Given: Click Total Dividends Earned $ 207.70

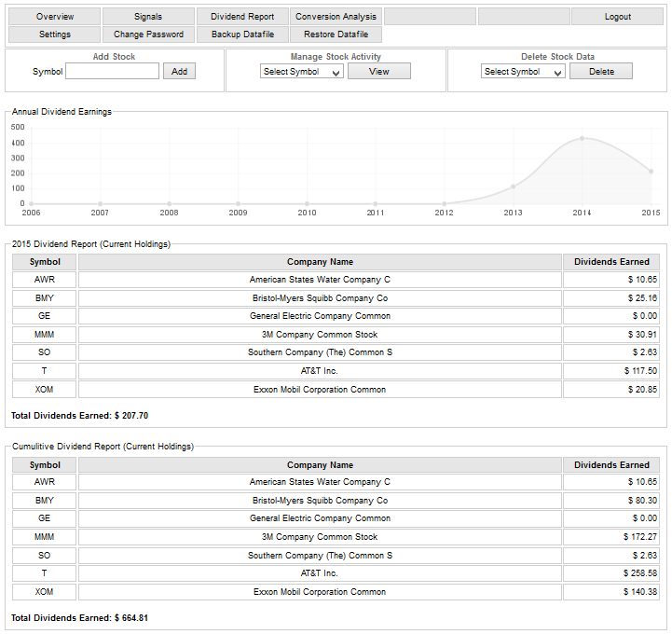Looking at the screenshot, I should (x=80, y=416).
